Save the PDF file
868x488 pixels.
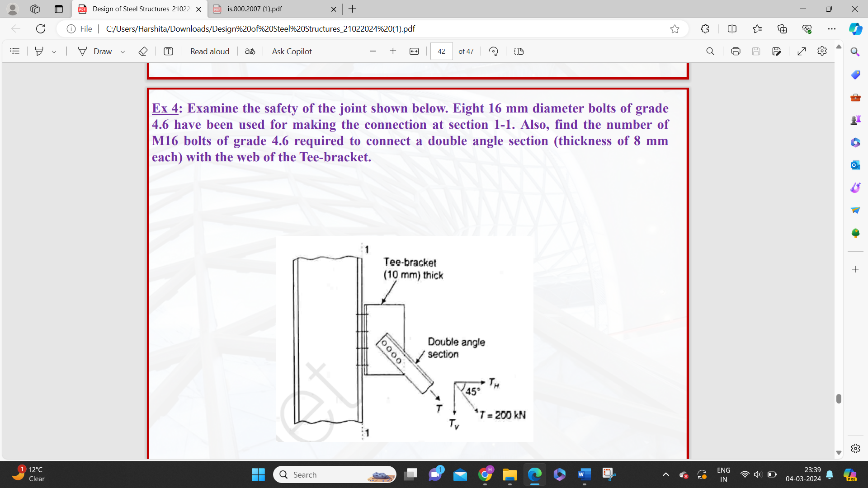756,51
